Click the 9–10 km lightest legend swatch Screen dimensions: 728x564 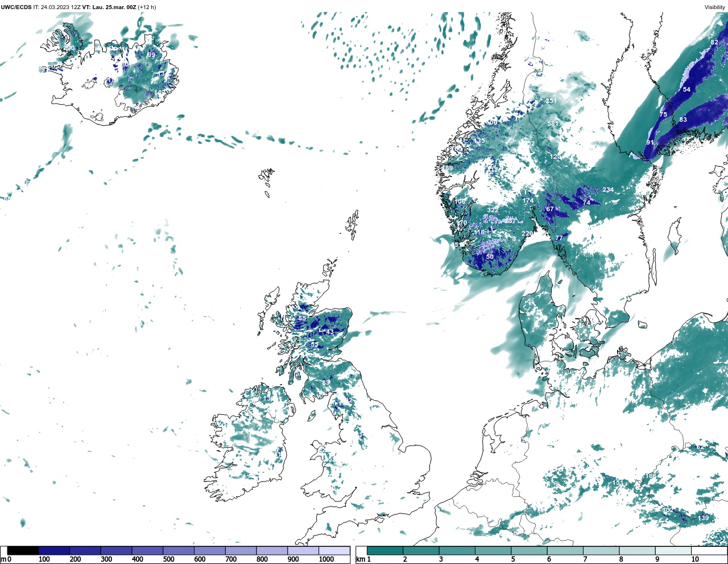click(673, 551)
